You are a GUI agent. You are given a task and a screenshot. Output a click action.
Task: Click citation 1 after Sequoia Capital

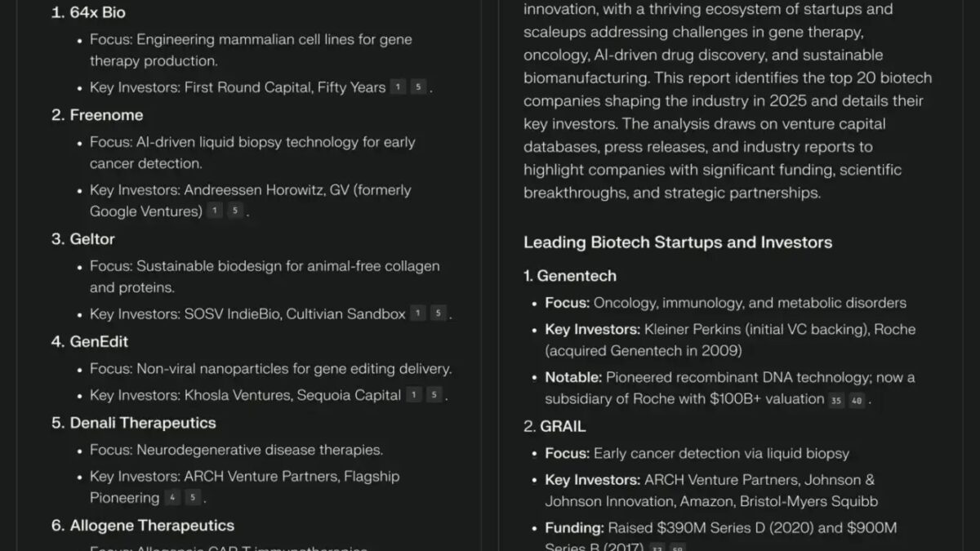pos(413,395)
